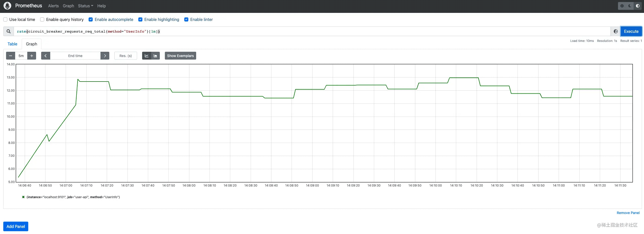This screenshot has width=644, height=234.
Task: Toggle Use local time checkbox
Action: (x=5, y=19)
